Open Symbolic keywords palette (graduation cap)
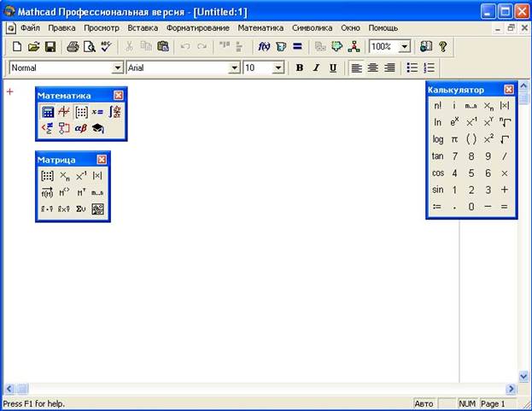 tap(97, 128)
